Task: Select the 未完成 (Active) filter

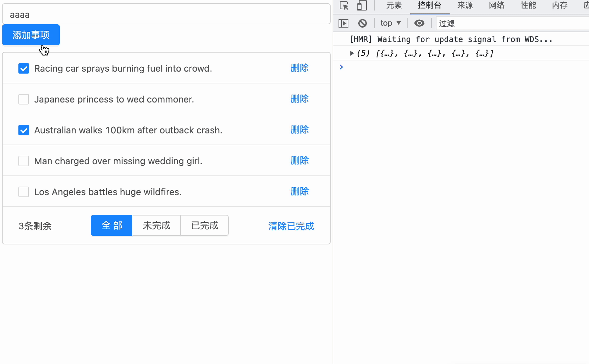Action: click(x=156, y=225)
